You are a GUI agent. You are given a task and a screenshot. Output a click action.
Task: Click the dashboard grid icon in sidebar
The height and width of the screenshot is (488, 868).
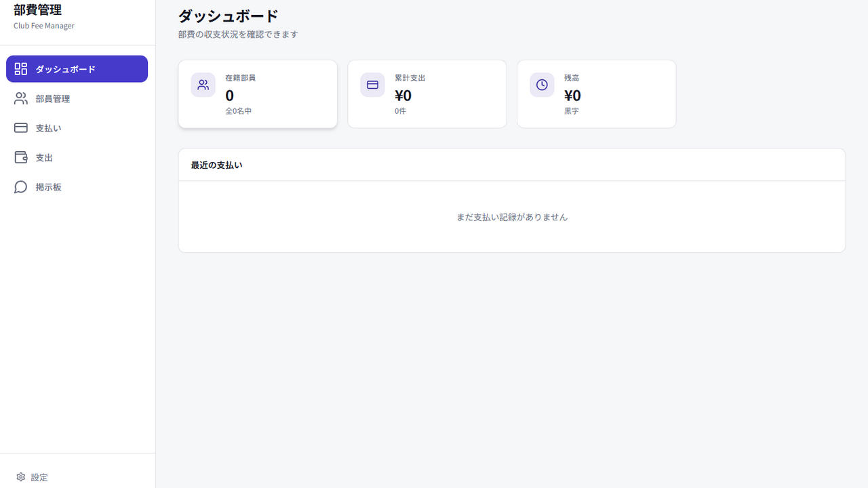point(21,69)
